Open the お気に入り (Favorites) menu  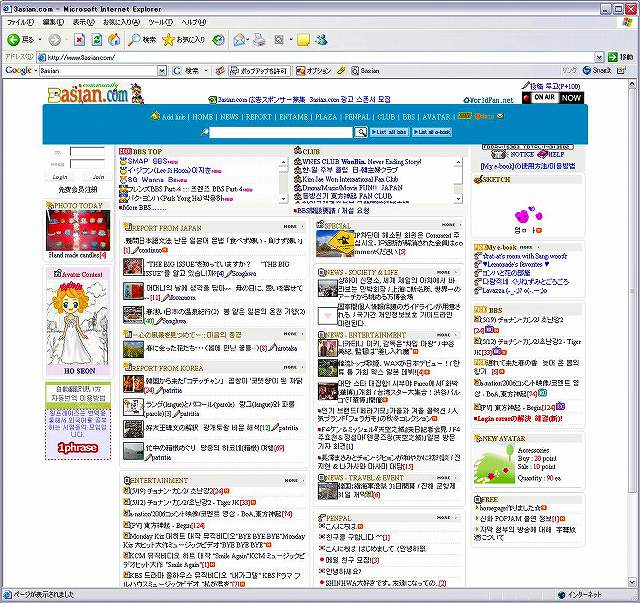tap(122, 22)
